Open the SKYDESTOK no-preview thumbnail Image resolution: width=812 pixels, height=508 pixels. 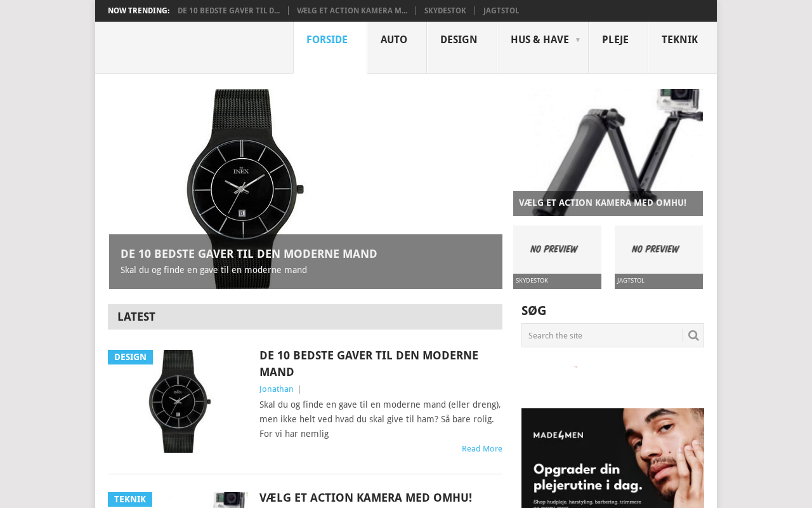[x=557, y=257]
